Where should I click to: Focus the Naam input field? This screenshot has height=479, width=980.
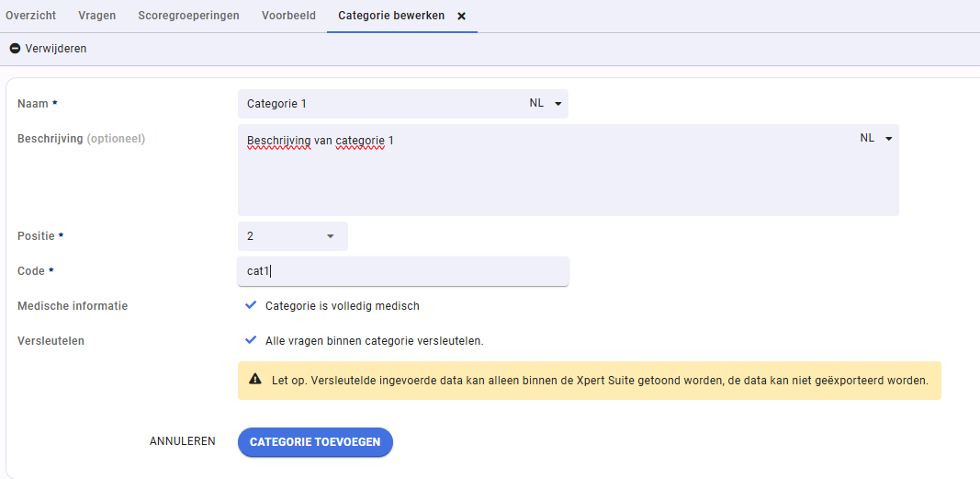coord(381,104)
